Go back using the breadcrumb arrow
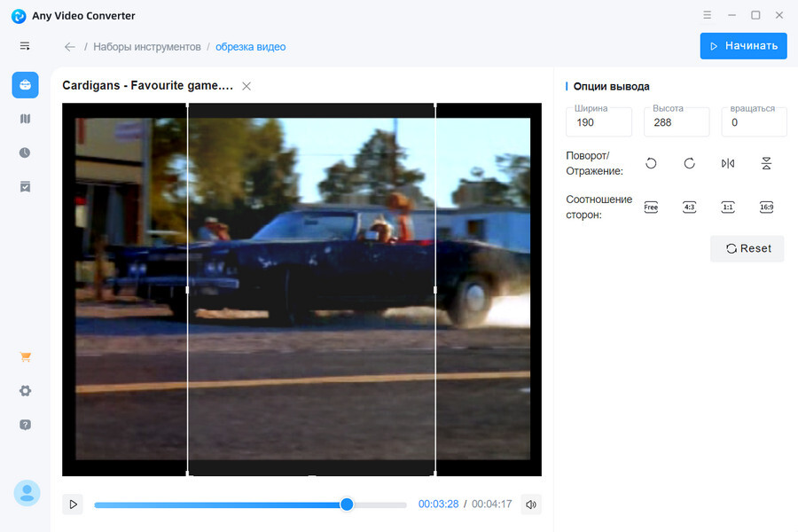The image size is (798, 532). 70,47
